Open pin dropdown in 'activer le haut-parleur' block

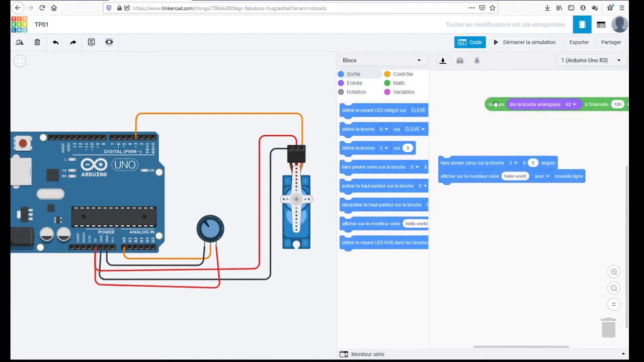click(x=423, y=186)
